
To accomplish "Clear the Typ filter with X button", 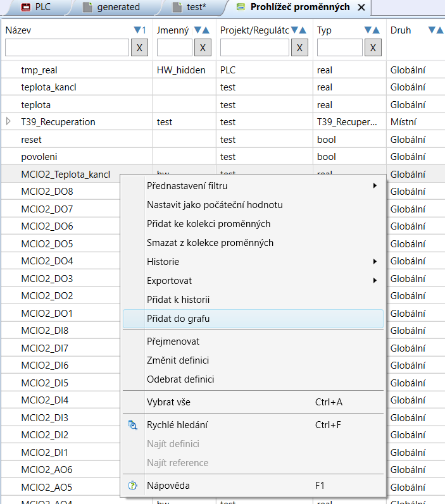I will coord(373,48).
